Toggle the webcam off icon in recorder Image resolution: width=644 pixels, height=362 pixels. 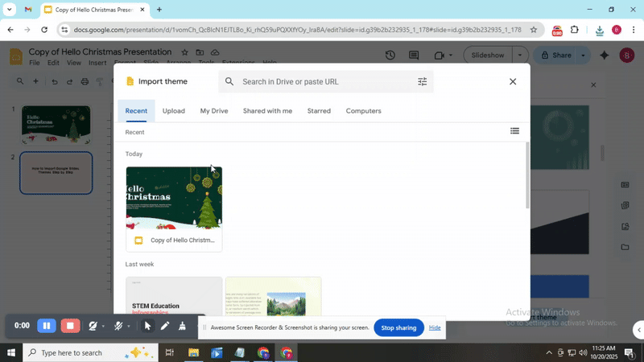point(93,326)
